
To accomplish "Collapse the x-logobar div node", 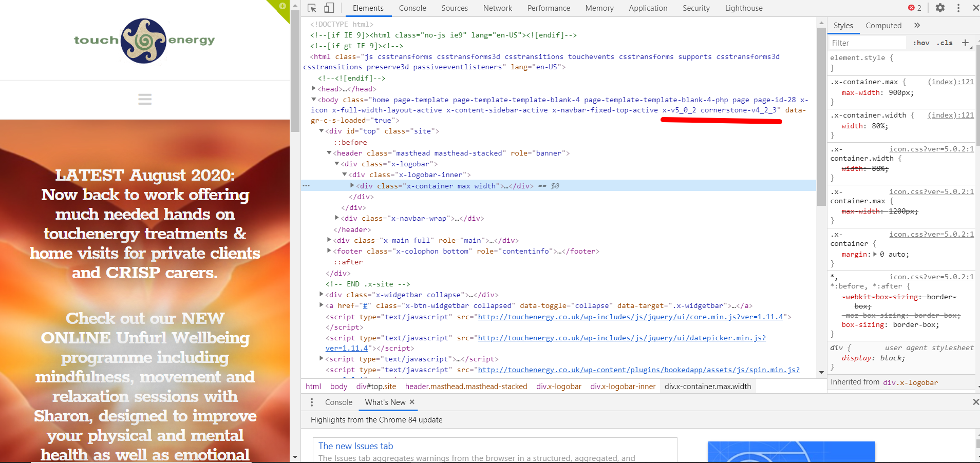I will pos(337,164).
